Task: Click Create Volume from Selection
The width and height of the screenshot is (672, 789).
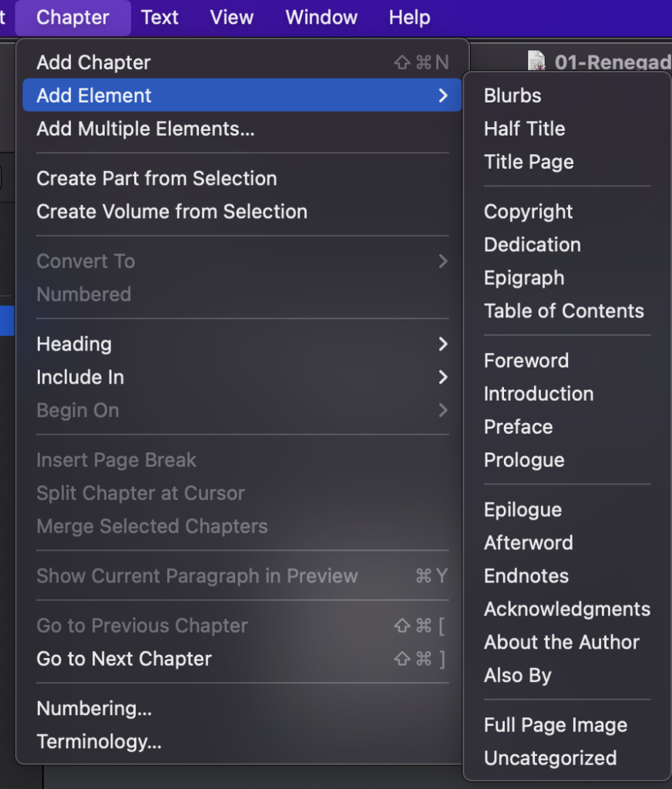Action: 172,211
